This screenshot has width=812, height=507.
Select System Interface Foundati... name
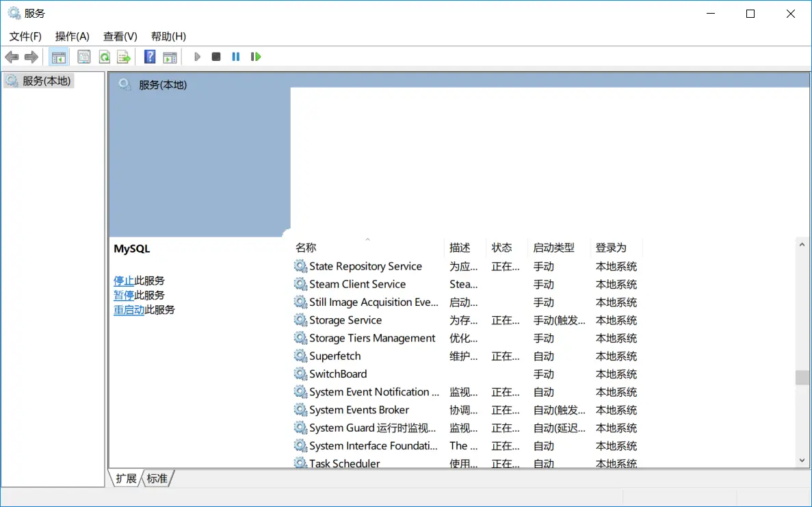(x=374, y=446)
